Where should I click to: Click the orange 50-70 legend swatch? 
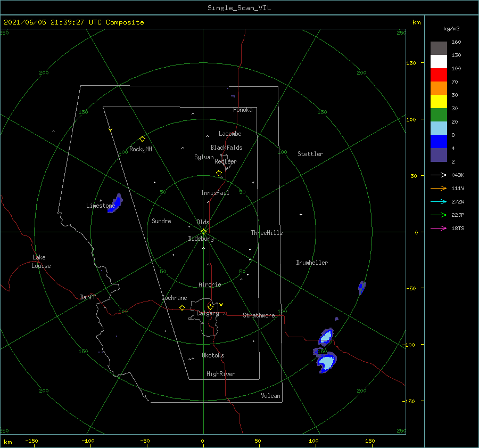click(x=439, y=88)
